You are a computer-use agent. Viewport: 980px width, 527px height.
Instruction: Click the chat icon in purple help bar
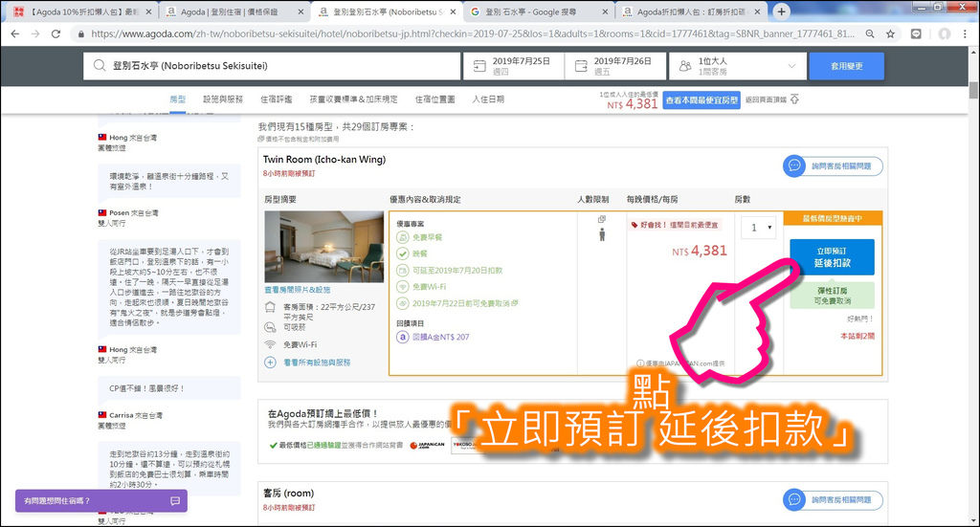click(x=175, y=501)
